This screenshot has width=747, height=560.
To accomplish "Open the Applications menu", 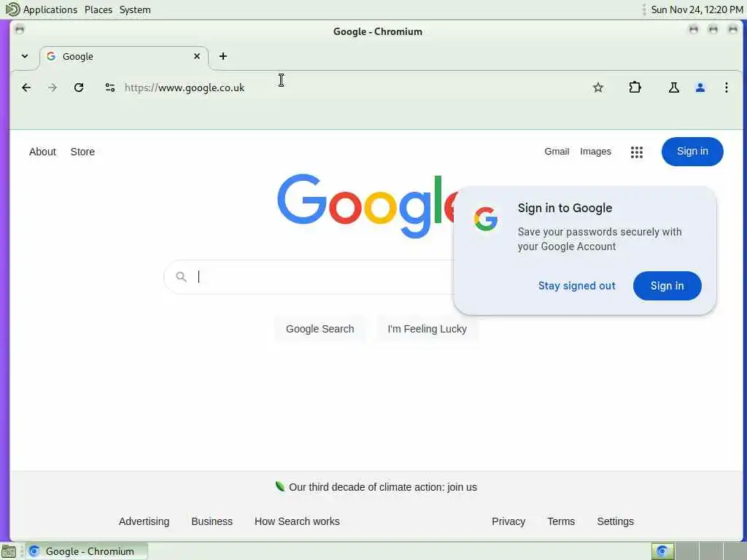I will pos(50,9).
